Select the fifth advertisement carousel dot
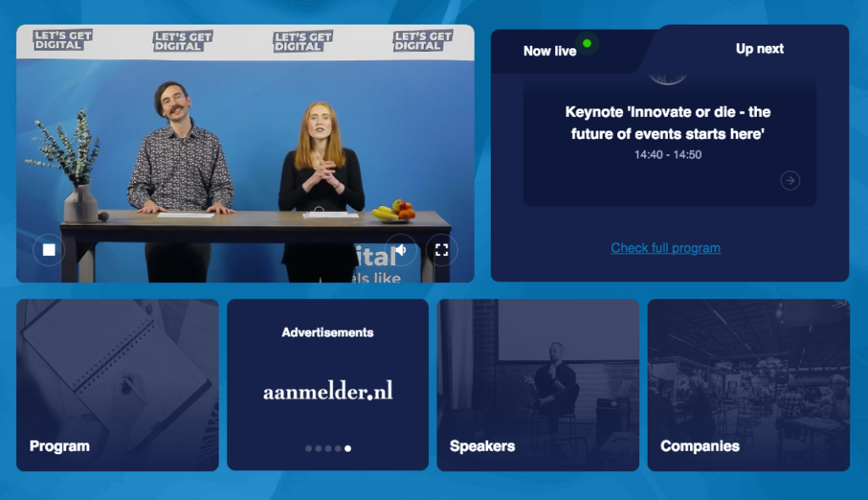Viewport: 868px width, 500px height. (x=348, y=448)
